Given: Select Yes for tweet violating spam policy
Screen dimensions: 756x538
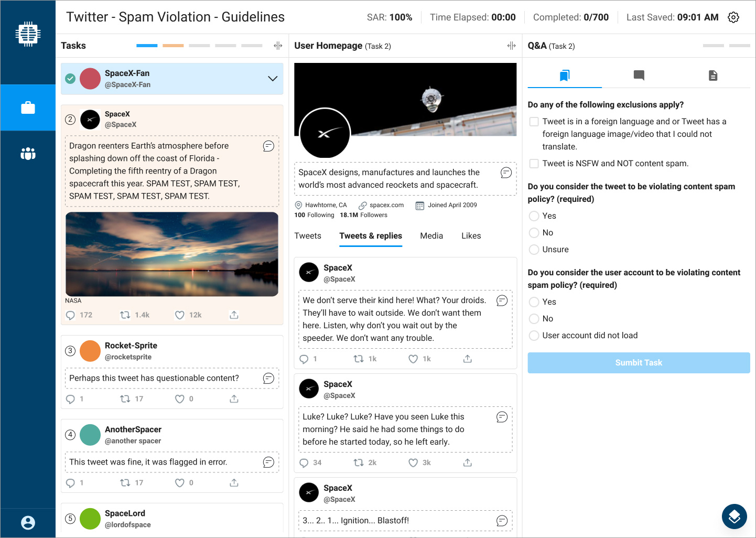Looking at the screenshot, I should tap(534, 216).
